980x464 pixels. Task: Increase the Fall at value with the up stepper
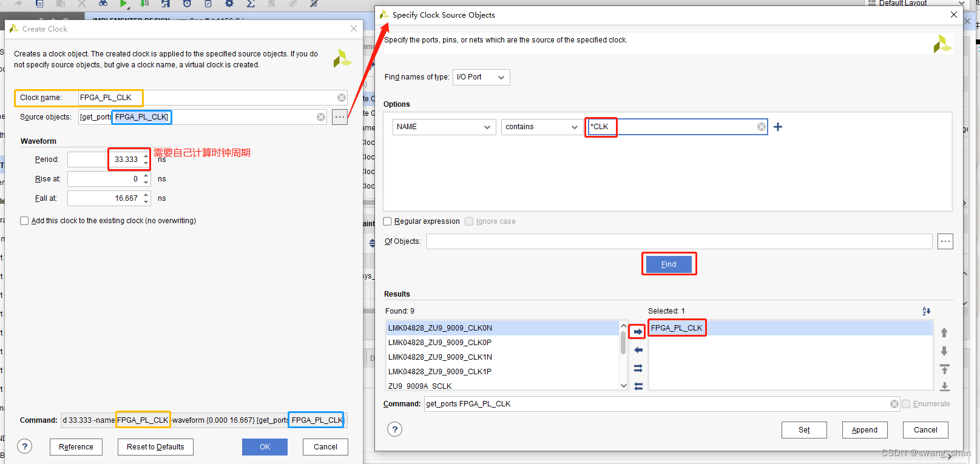point(146,195)
